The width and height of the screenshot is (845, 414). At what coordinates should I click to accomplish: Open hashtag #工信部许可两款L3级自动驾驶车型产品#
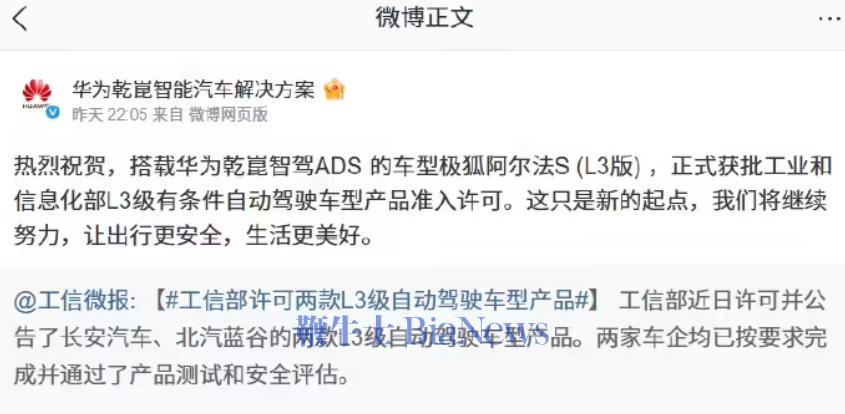point(377,302)
